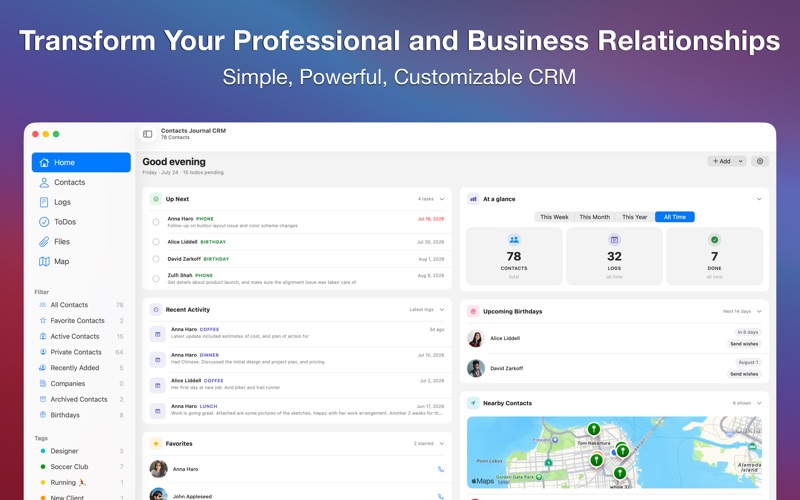The height and width of the screenshot is (500, 800).
Task: Collapse the Up Next card chevron
Action: 442,199
